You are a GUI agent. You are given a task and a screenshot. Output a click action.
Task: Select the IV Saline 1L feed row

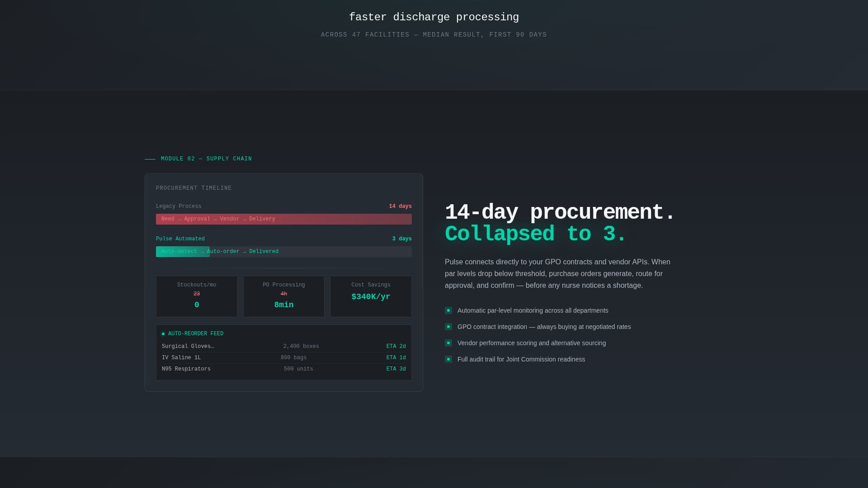[284, 358]
